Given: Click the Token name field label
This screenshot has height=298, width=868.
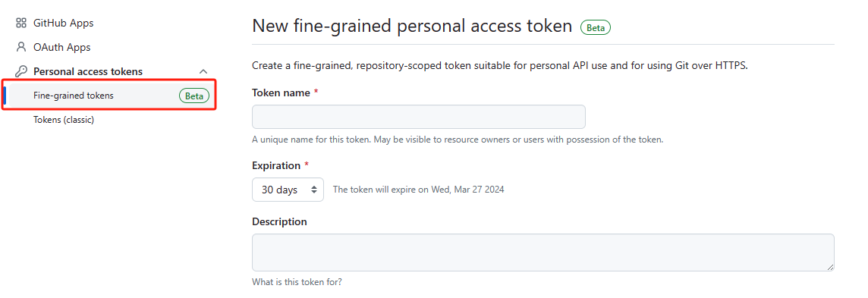Looking at the screenshot, I should (x=281, y=93).
